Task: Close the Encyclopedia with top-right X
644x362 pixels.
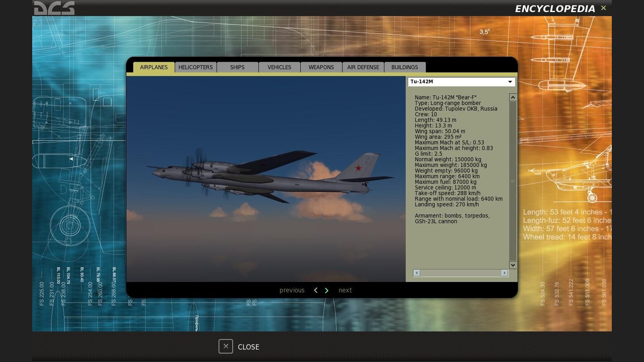Action: (603, 8)
